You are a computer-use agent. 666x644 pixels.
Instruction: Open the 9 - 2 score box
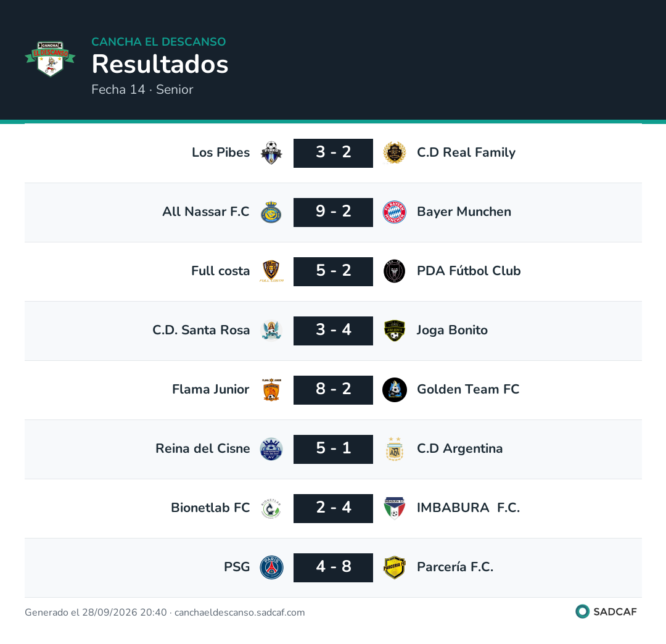[x=333, y=212]
